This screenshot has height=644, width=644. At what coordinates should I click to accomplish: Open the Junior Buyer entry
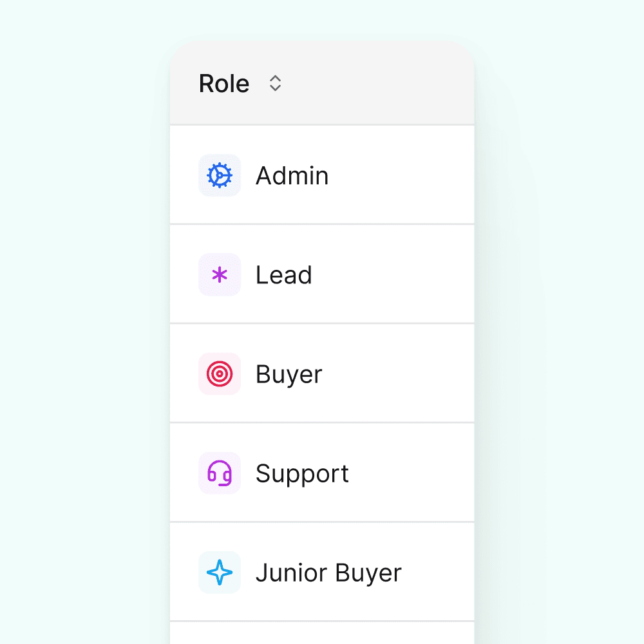329,572
